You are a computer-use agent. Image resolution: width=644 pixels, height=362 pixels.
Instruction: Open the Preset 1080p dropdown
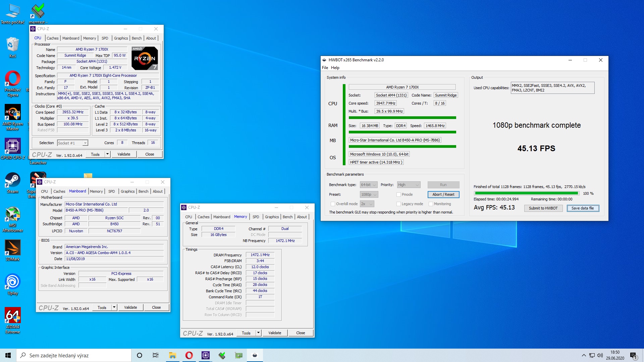pos(369,194)
